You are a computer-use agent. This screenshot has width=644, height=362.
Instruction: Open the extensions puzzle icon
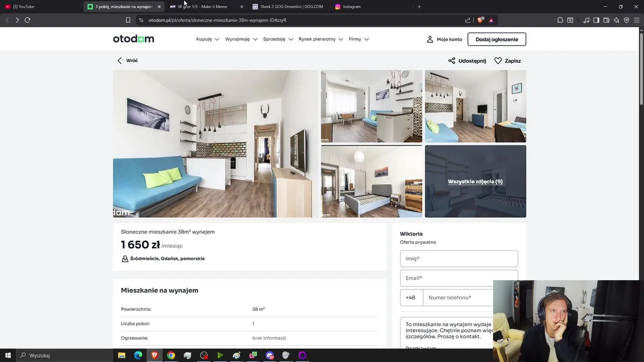coord(560,20)
